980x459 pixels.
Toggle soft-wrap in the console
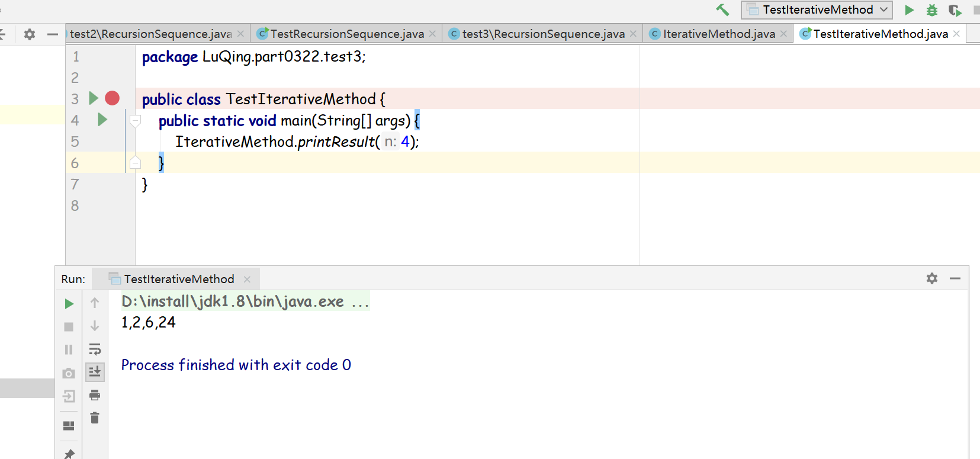click(95, 349)
